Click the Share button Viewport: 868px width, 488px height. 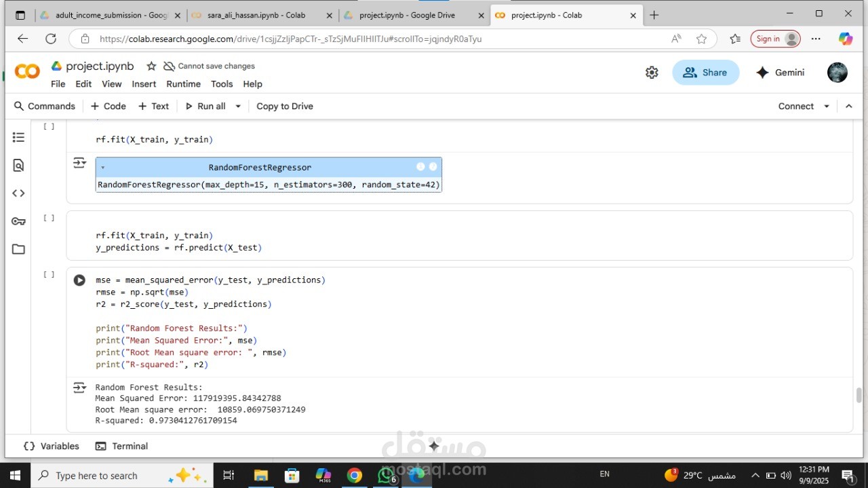click(705, 73)
